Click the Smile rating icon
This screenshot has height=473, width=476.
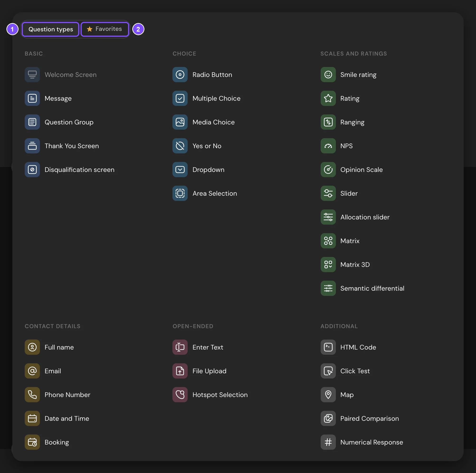point(328,75)
